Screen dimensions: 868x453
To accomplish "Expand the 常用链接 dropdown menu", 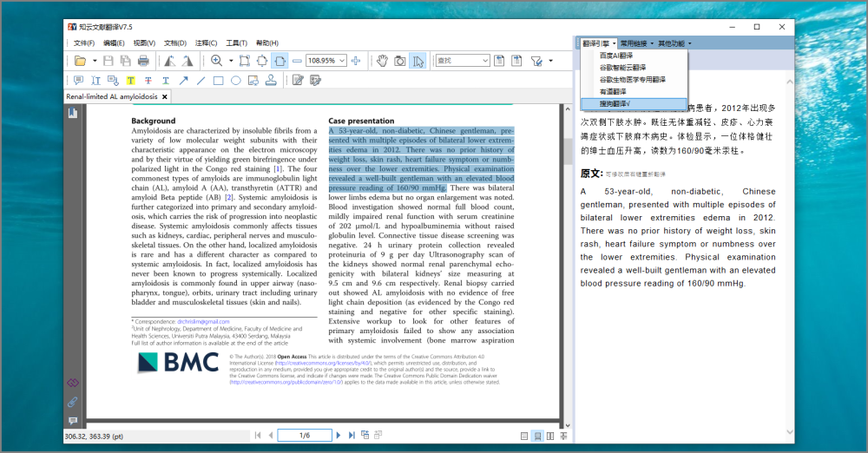I will tap(636, 43).
